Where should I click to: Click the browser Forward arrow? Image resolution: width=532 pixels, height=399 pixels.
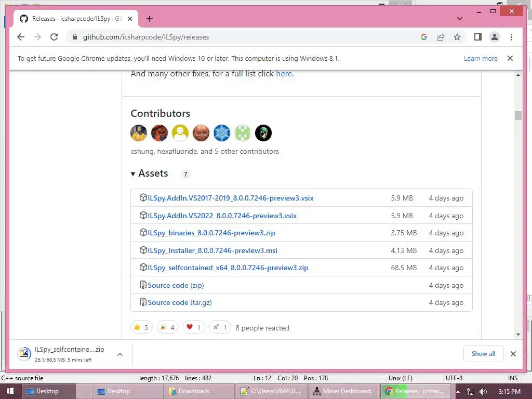point(37,37)
